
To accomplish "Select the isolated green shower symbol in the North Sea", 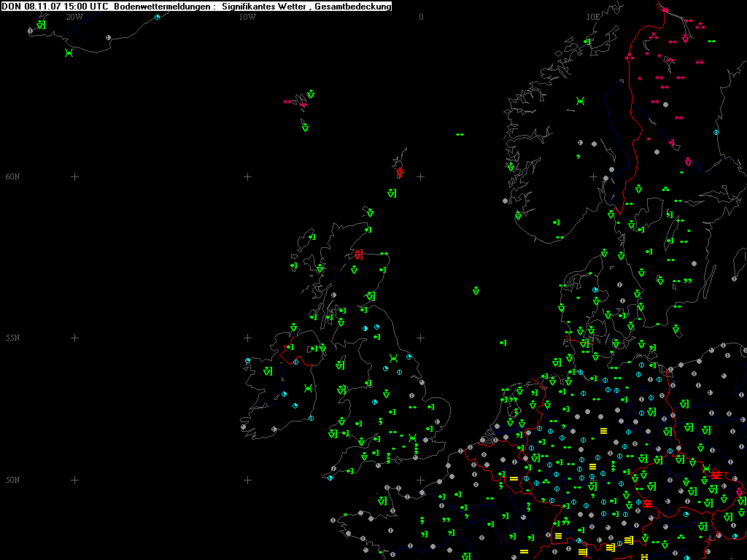I will coord(476,291).
